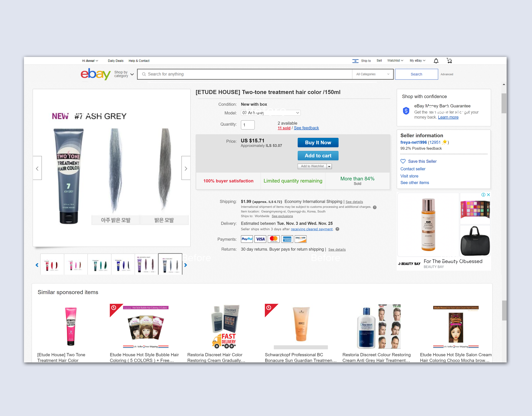
Task: Show previous product image with left arrow
Action: (37, 168)
